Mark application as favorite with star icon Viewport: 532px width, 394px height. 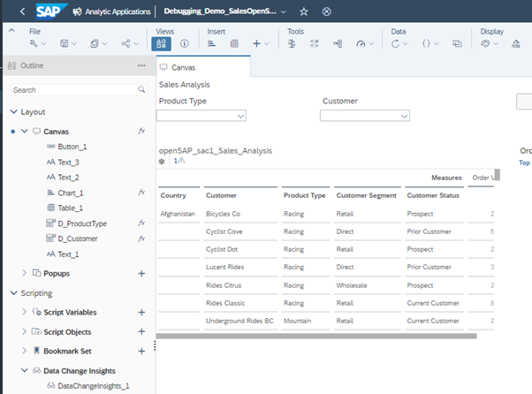(304, 11)
